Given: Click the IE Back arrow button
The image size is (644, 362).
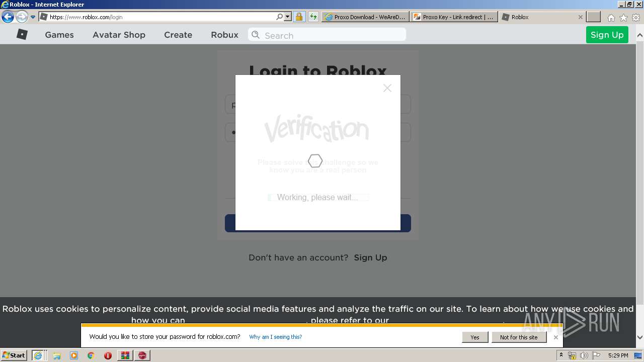Looking at the screenshot, I should [8, 17].
